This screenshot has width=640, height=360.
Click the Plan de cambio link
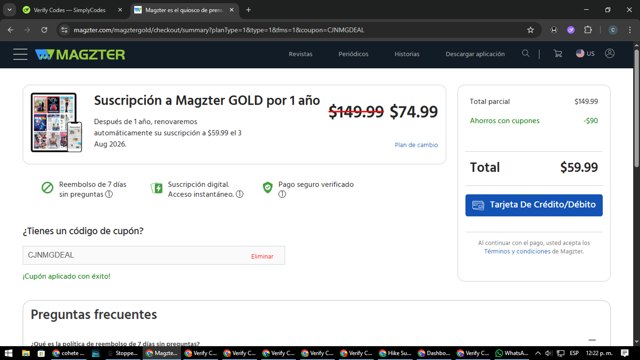pyautogui.click(x=416, y=145)
